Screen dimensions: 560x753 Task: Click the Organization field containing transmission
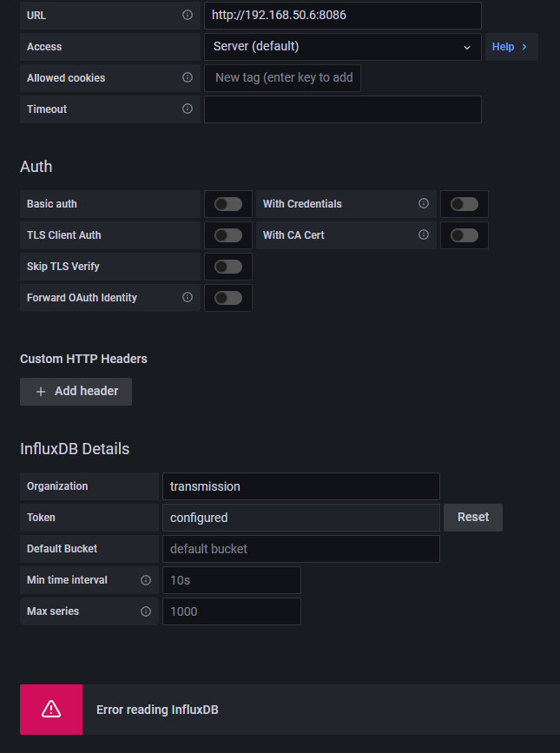pos(301,486)
